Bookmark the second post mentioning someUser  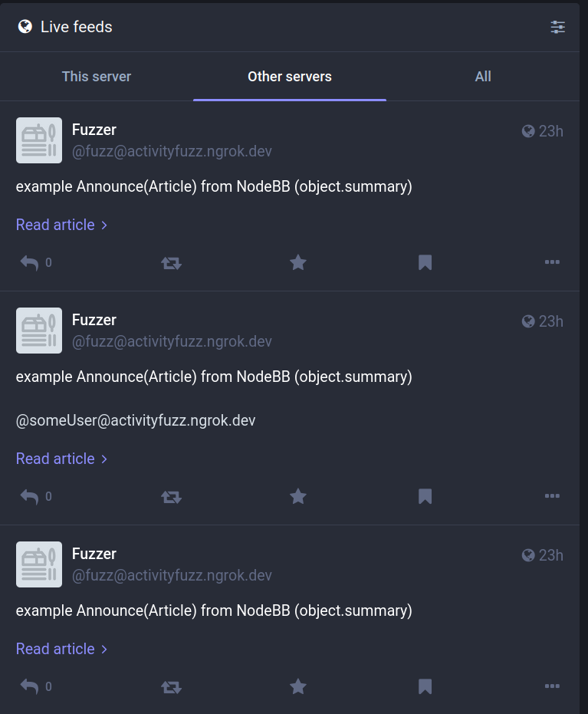click(425, 496)
